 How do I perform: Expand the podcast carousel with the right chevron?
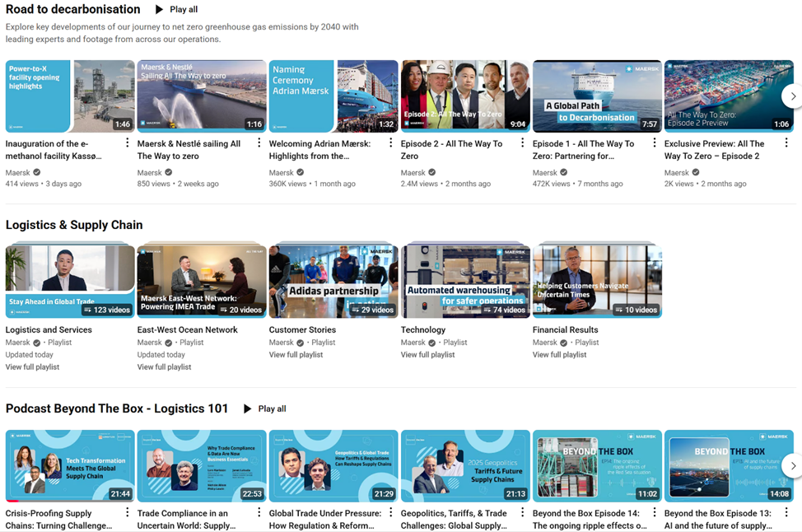tap(792, 466)
